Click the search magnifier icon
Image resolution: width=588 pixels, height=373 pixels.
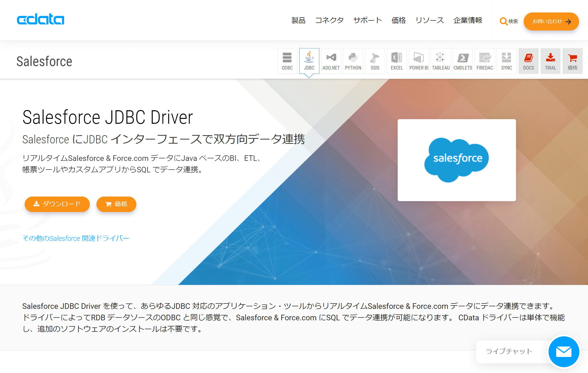coord(503,21)
